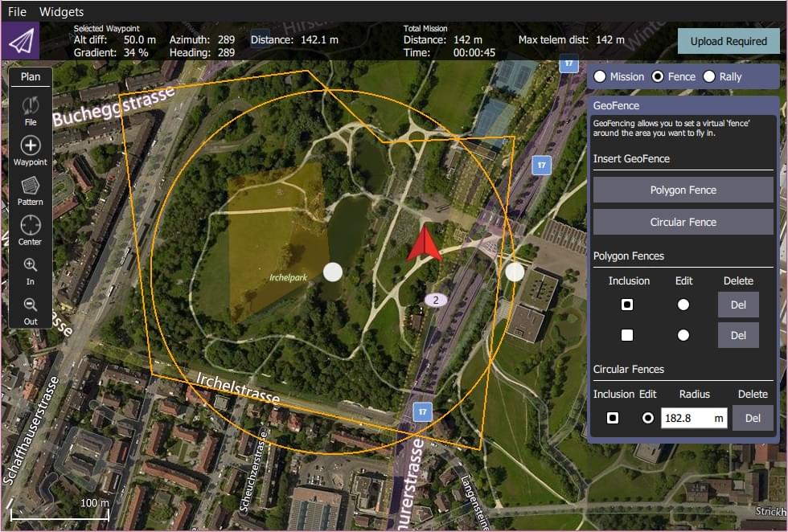This screenshot has height=532, width=788.
Task: Insert a new Polygon Fence
Action: tap(683, 190)
